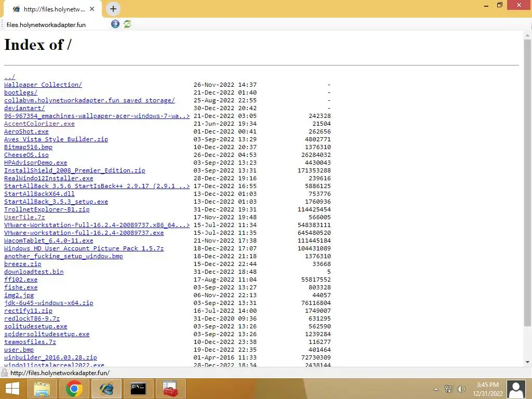Download VMware-workstation-full-16.2.4-20089737.exe

pyautogui.click(x=84, y=233)
